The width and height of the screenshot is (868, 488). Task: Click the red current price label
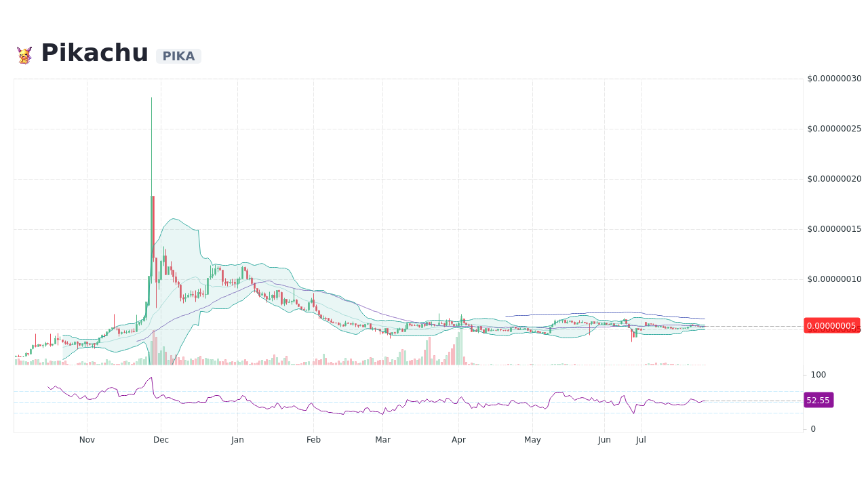832,326
